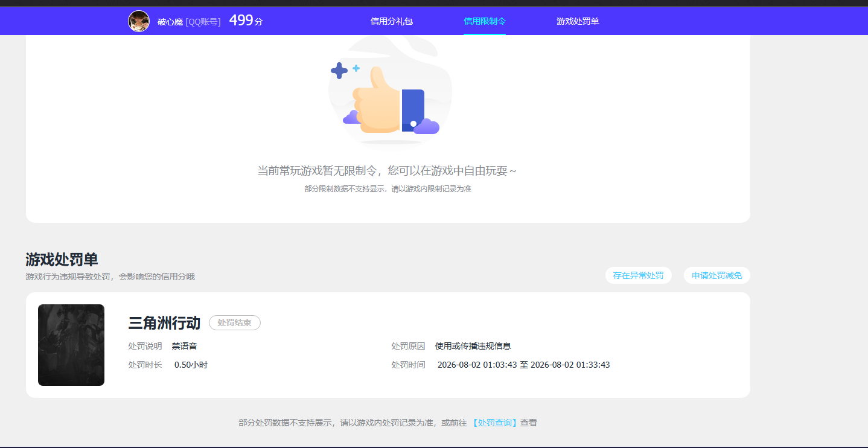
Task: Open the 【处罚查询】 link
Action: click(x=494, y=423)
